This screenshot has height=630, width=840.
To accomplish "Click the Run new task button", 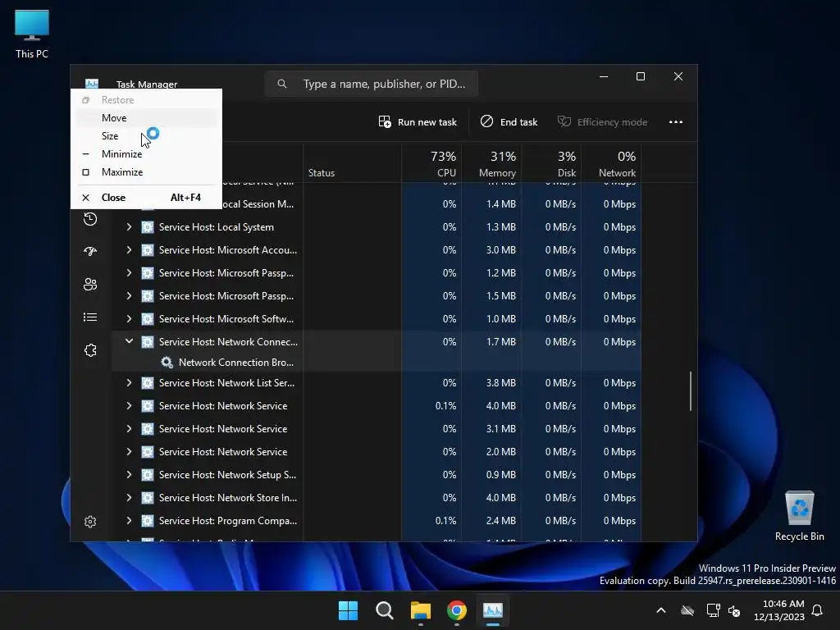I will coord(418,122).
